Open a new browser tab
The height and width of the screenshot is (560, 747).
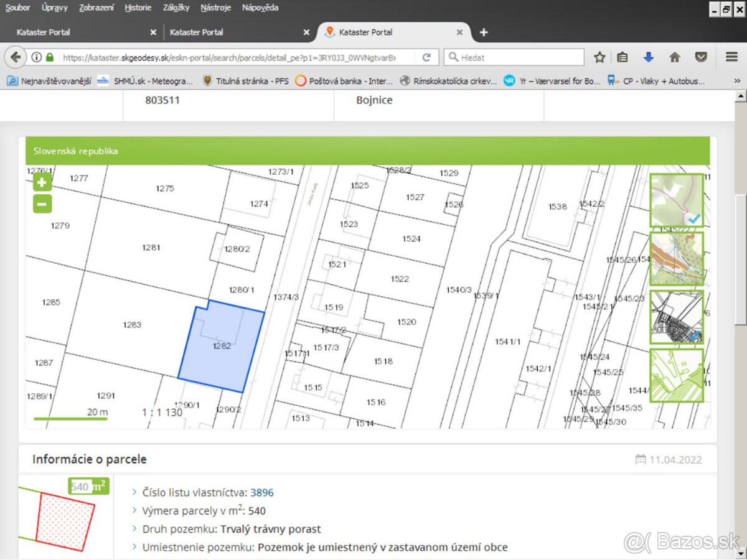point(484,32)
